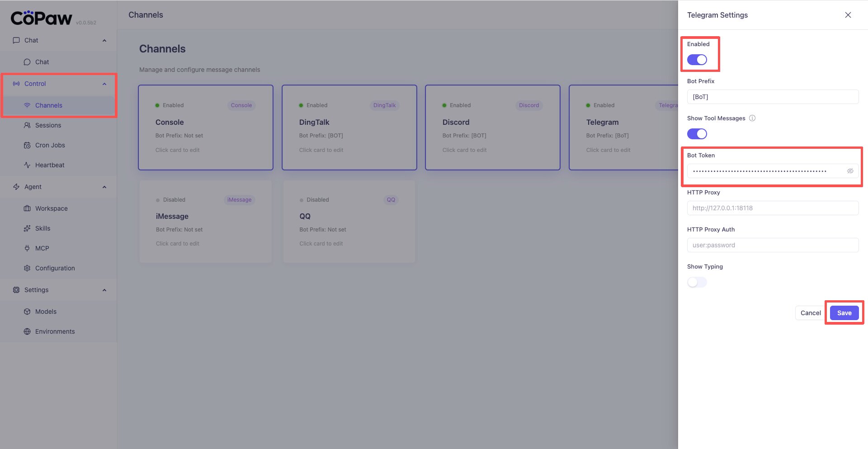Close the Telegram Settings panel
The image size is (868, 449).
(848, 15)
